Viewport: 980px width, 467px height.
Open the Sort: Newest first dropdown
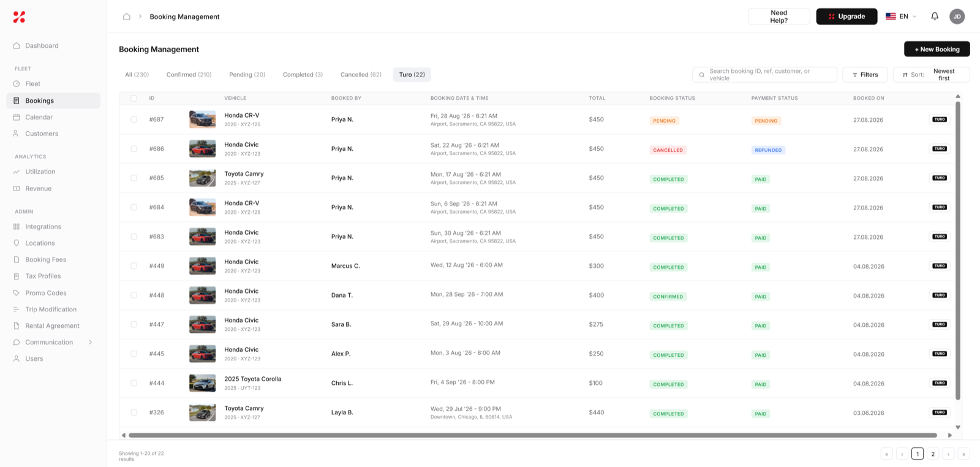pos(931,75)
